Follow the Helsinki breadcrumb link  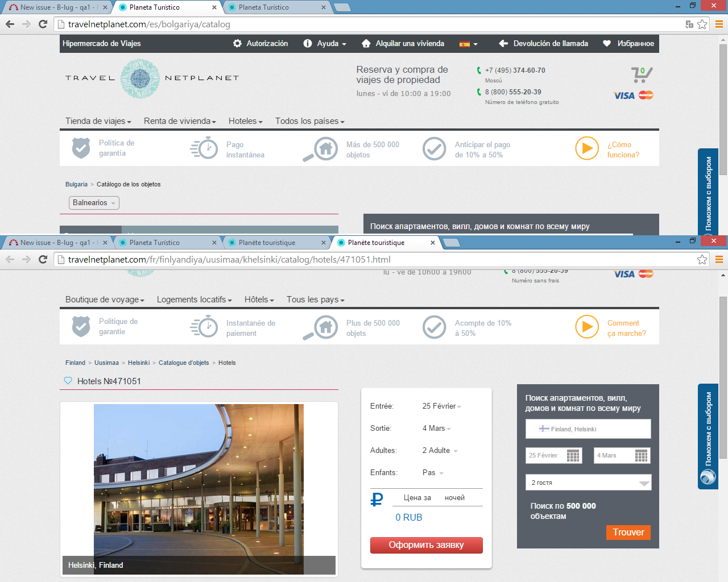tap(139, 363)
